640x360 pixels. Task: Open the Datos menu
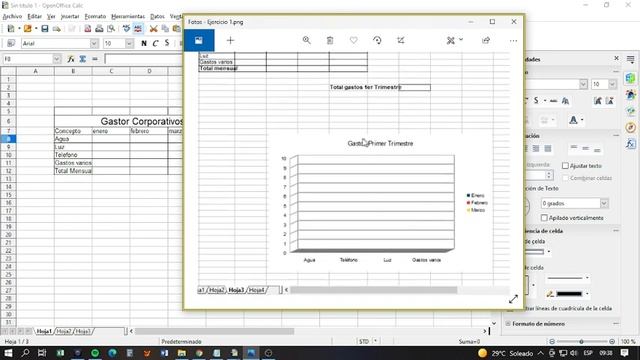(x=157, y=16)
